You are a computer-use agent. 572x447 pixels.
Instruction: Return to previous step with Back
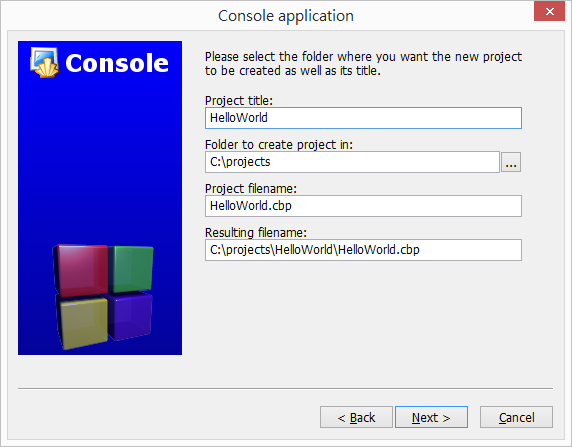(356, 417)
